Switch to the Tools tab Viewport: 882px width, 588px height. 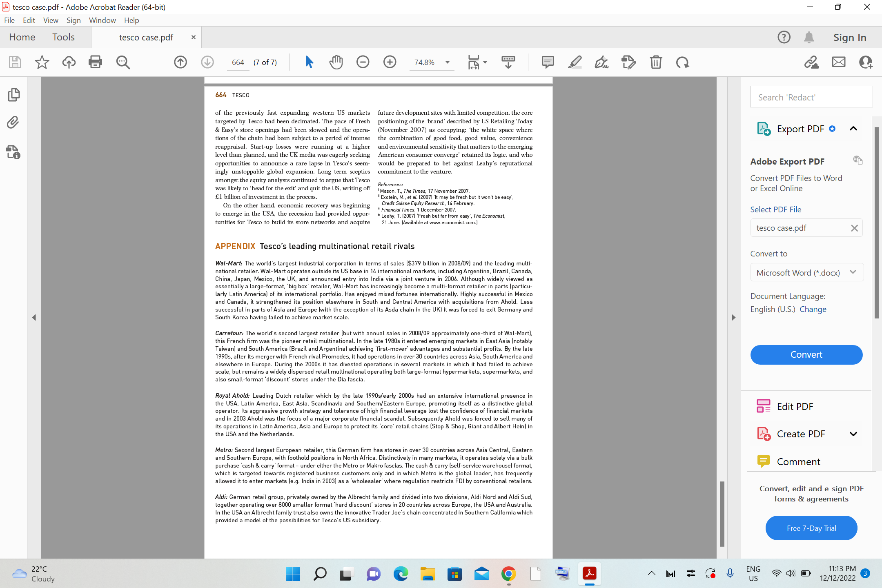[x=63, y=37]
